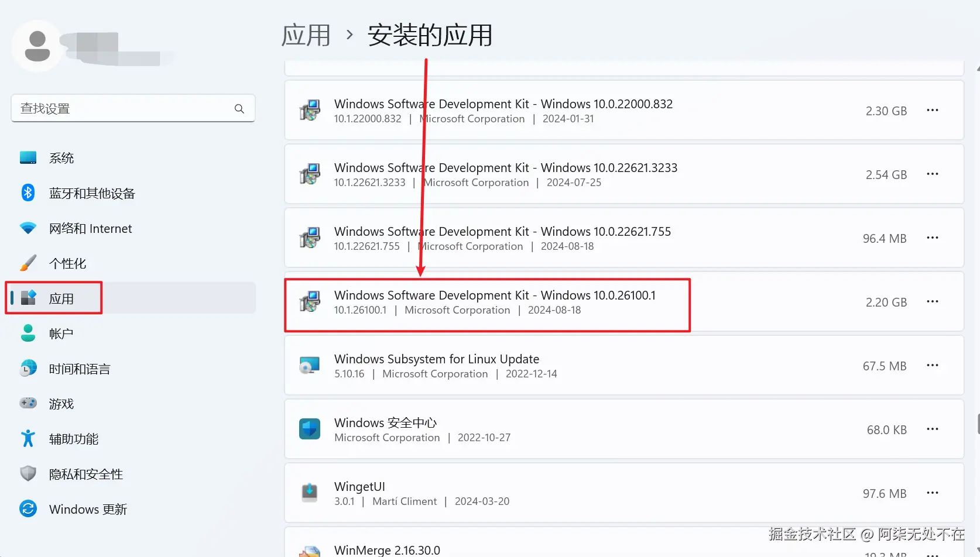This screenshot has width=980, height=557.
Task: Click the 5.10.16 version number
Action: coord(349,374)
